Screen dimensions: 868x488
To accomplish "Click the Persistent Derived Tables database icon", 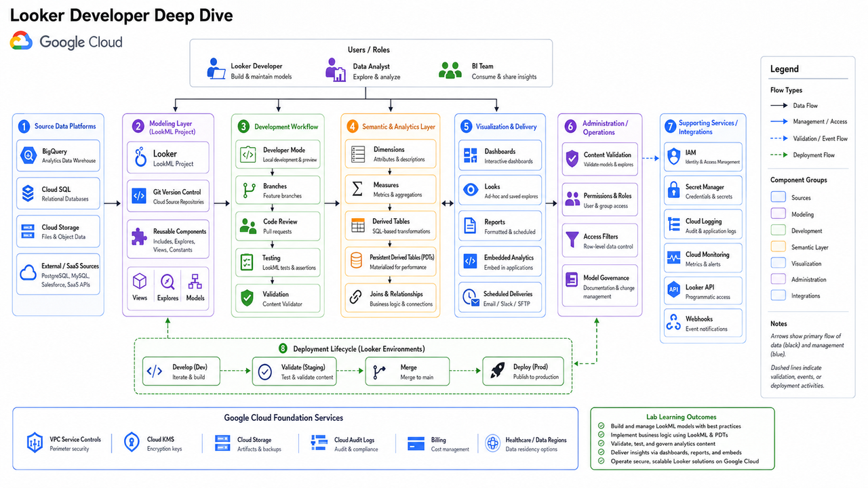I will (x=357, y=262).
